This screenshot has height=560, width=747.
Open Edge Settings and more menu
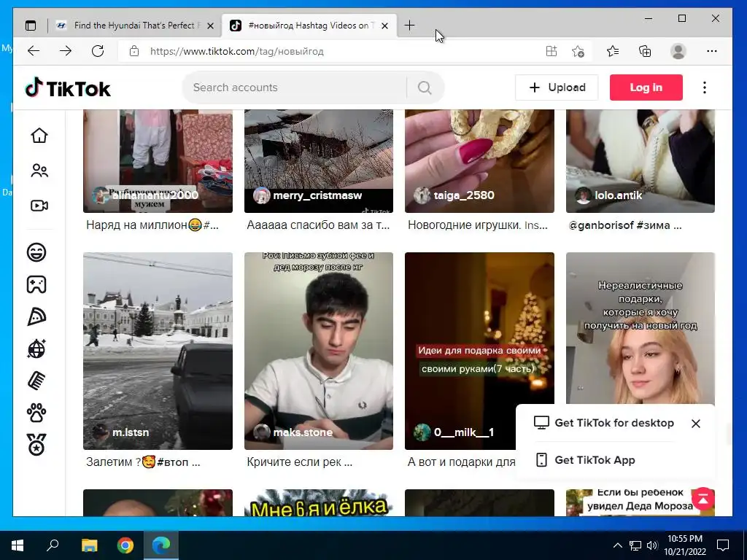click(x=712, y=51)
